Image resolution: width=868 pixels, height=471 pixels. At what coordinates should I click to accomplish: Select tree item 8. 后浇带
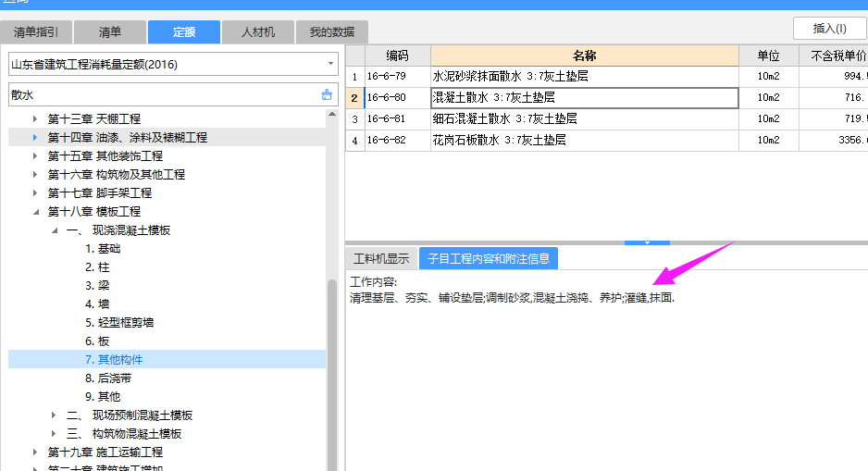108,378
